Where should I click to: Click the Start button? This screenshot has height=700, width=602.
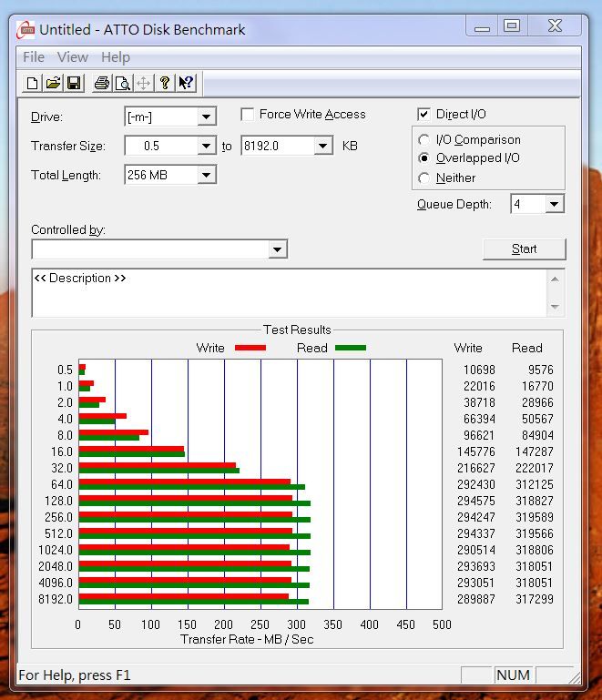point(525,249)
